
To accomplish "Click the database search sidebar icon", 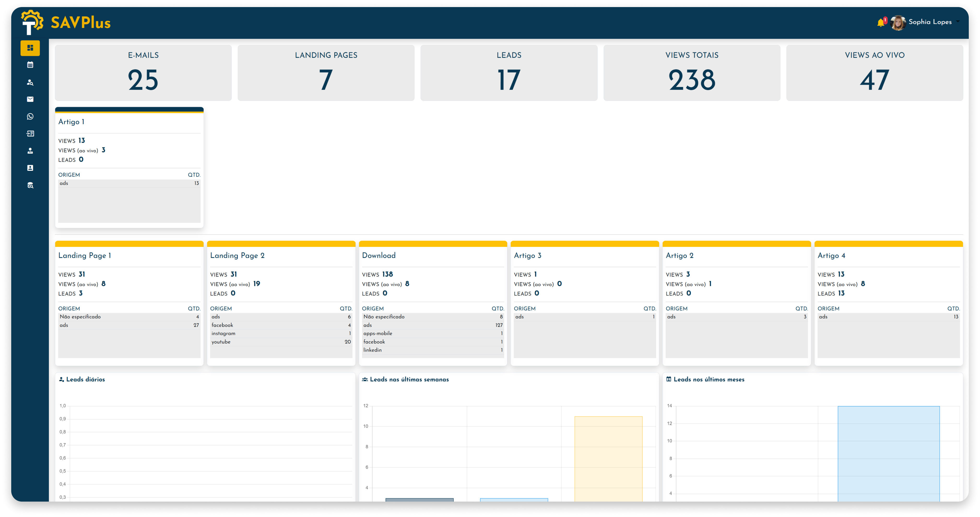I will click(x=30, y=185).
